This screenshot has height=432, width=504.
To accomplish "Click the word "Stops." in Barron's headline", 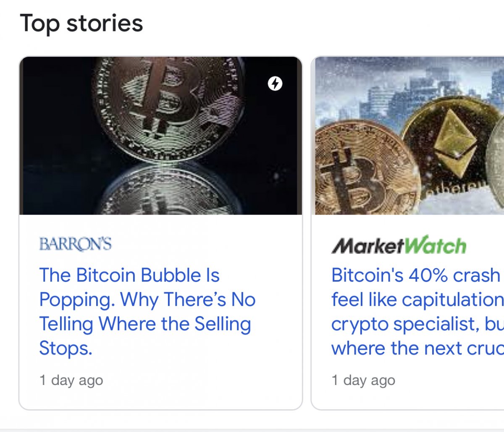I will pos(66,348).
